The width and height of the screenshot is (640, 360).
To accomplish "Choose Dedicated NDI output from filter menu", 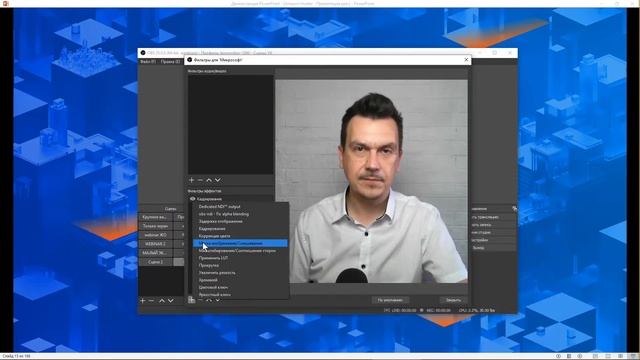I will [240, 207].
